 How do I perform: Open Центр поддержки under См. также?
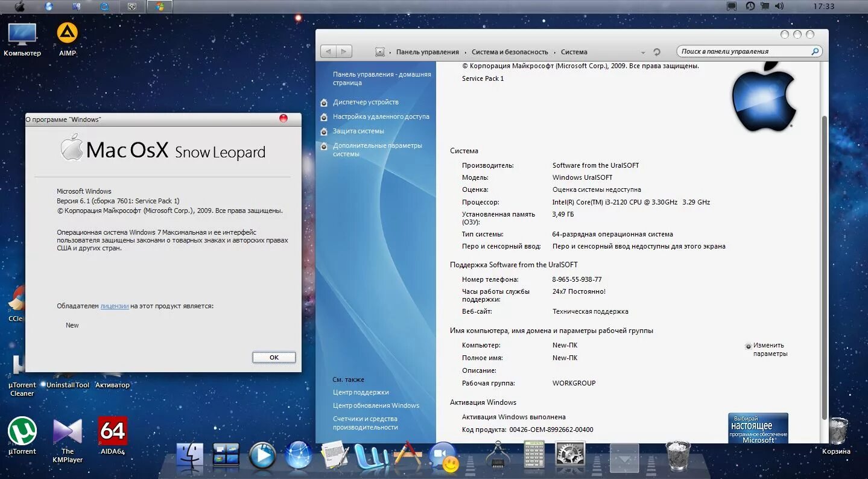[361, 392]
